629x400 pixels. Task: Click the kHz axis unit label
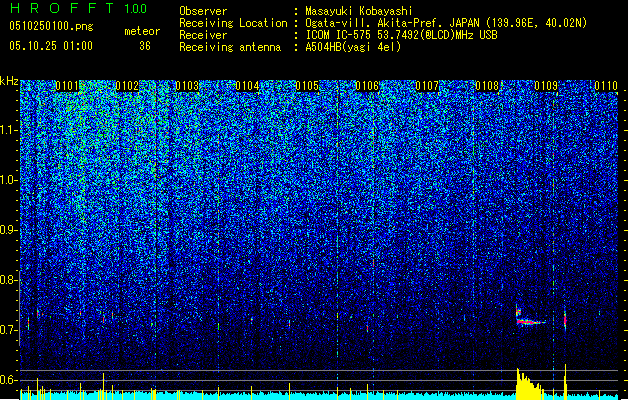[x=9, y=81]
